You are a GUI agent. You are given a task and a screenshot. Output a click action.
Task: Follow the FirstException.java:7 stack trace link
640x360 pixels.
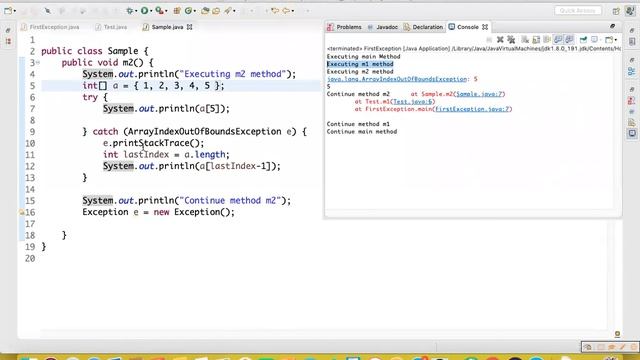click(472, 109)
